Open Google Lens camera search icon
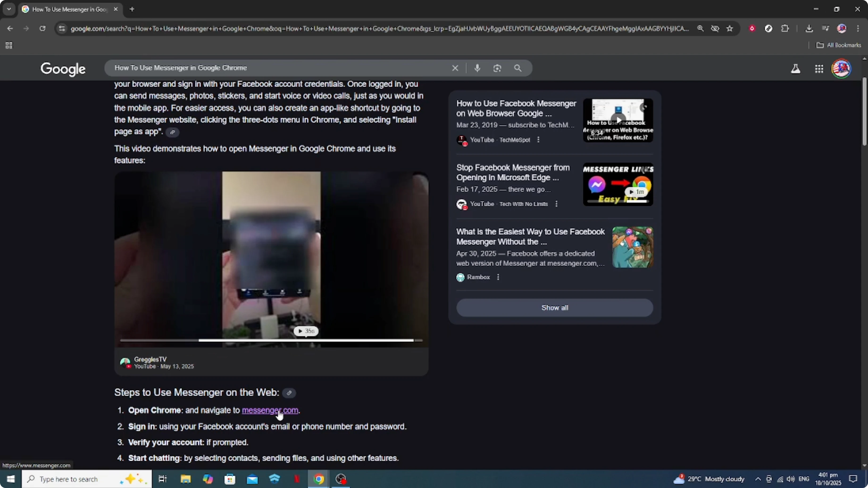This screenshot has height=488, width=868. pos(497,68)
